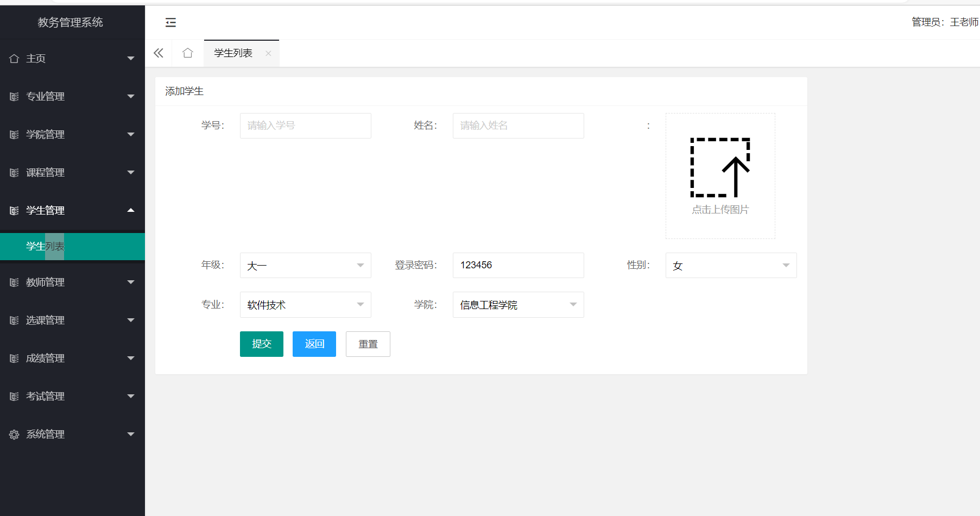This screenshot has width=980, height=516.
Task: Click the 添加学生 heading text
Action: click(x=185, y=91)
